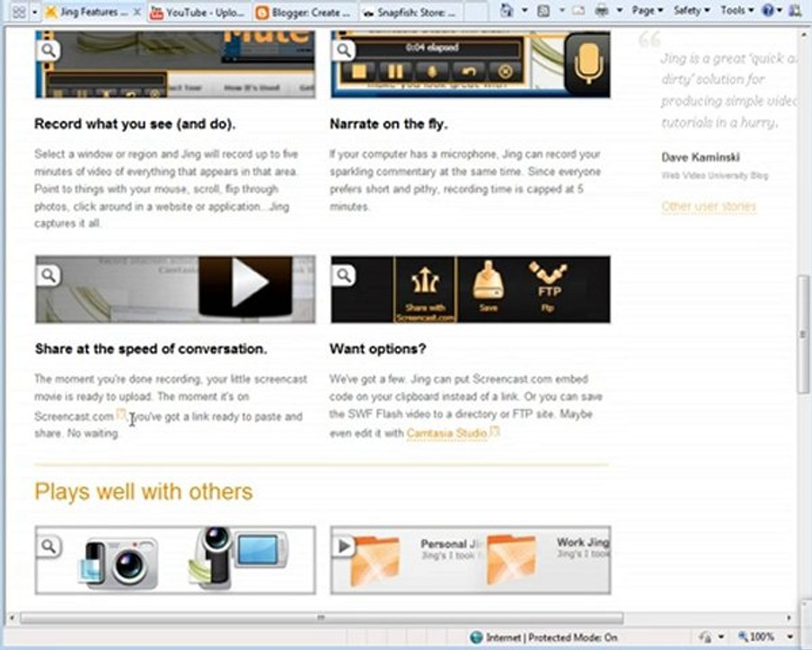
Task: Expand the security icon dropdown arrow
Action: coord(721,637)
